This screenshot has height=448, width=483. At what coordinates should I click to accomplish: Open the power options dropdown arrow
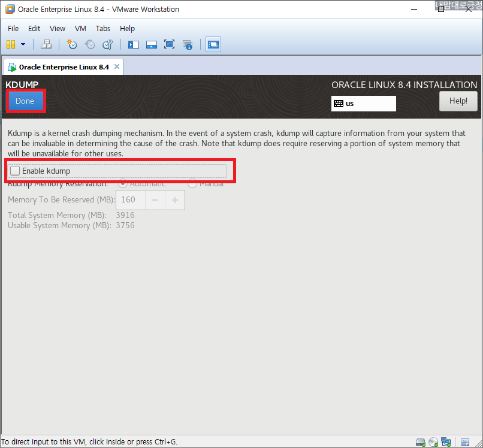pyautogui.click(x=23, y=44)
